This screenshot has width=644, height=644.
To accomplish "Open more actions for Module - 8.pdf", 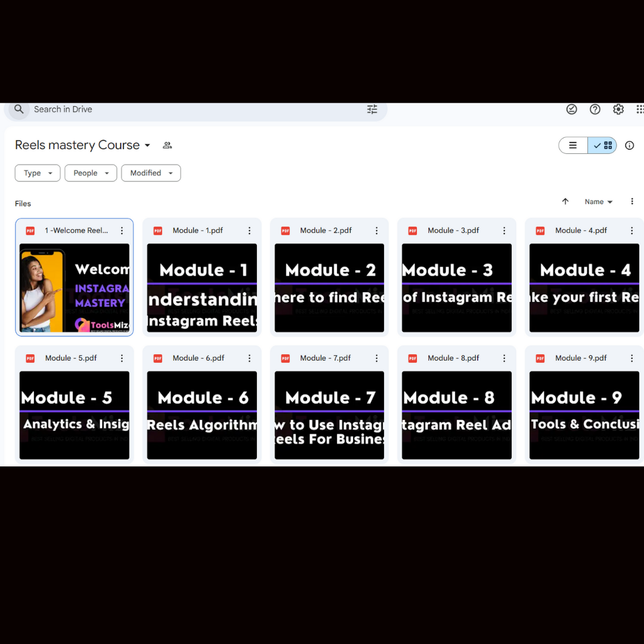I will (x=504, y=358).
